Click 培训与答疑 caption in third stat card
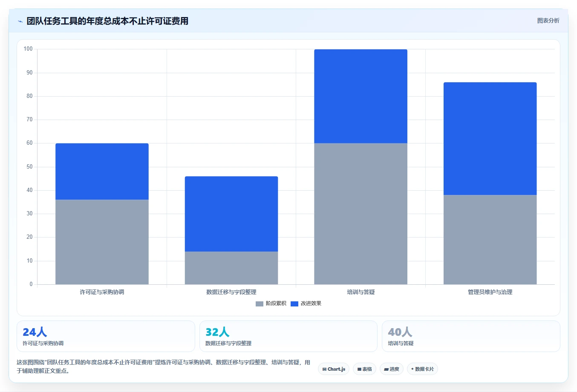577x392 pixels. [401, 343]
